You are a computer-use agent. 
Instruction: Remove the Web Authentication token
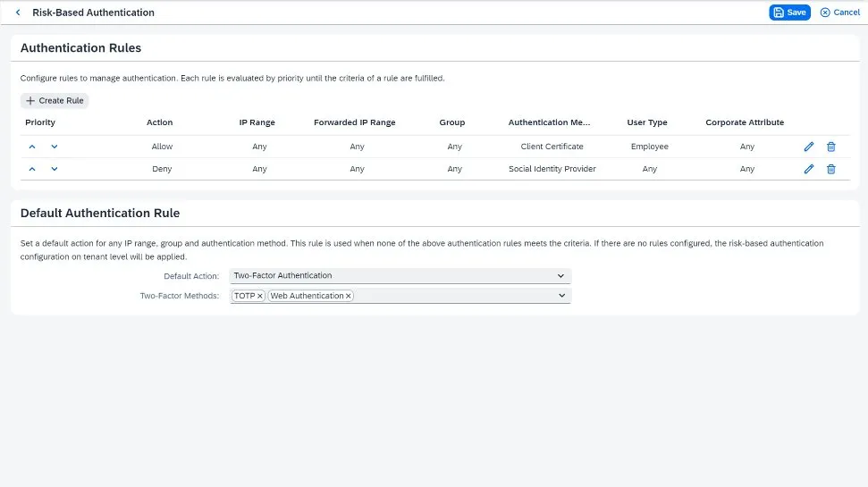coord(349,296)
